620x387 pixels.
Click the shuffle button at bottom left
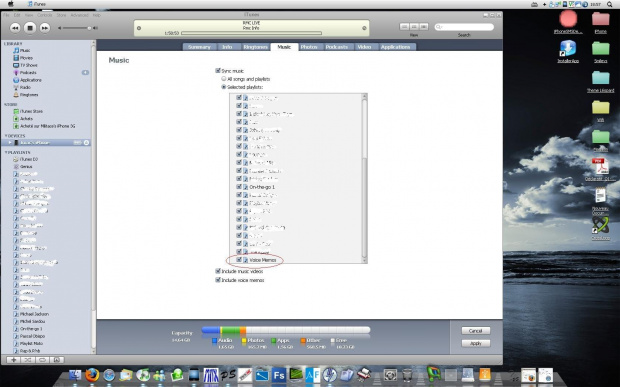coord(28,360)
